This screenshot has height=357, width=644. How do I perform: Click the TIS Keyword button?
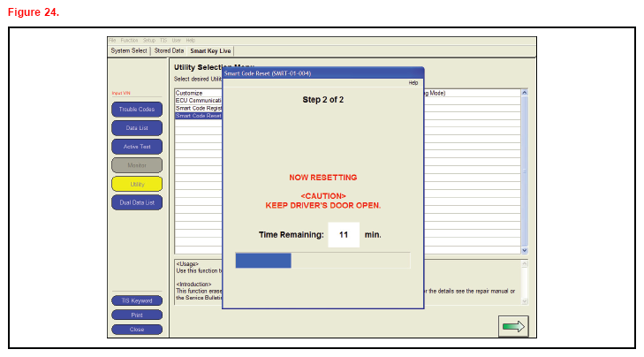pyautogui.click(x=136, y=301)
